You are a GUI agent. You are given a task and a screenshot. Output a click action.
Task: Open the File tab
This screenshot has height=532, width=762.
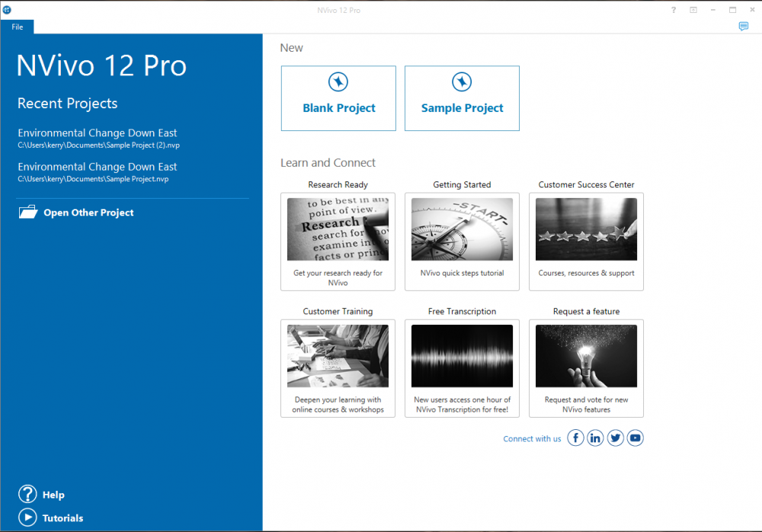[x=17, y=27]
